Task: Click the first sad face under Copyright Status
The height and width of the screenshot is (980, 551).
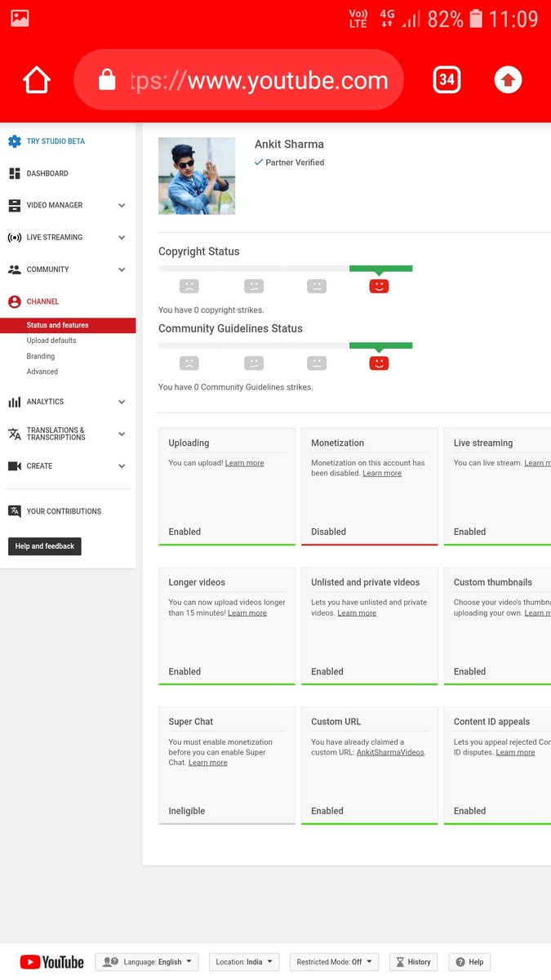Action: (x=189, y=286)
